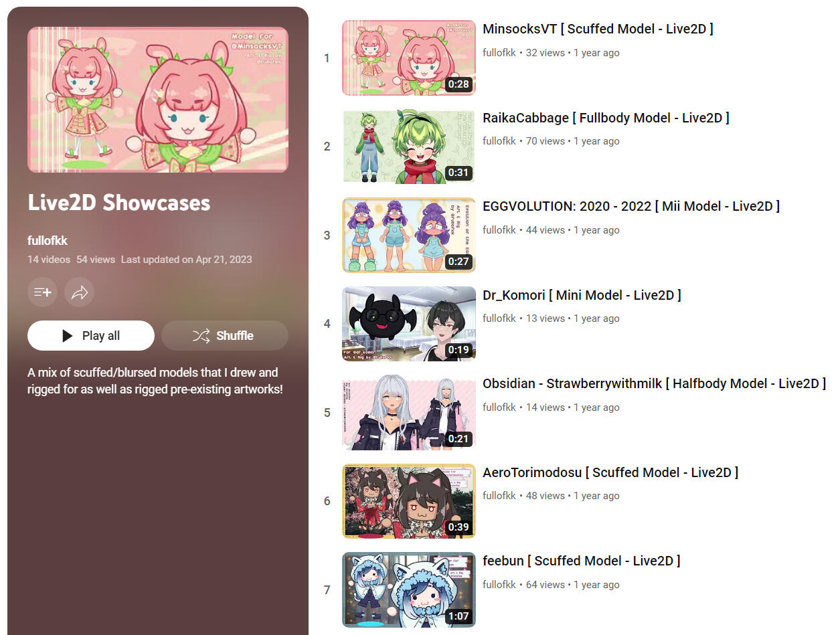The image size is (840, 635).
Task: Open AeroTorimodosu Scuffed Model video title
Action: [x=610, y=473]
